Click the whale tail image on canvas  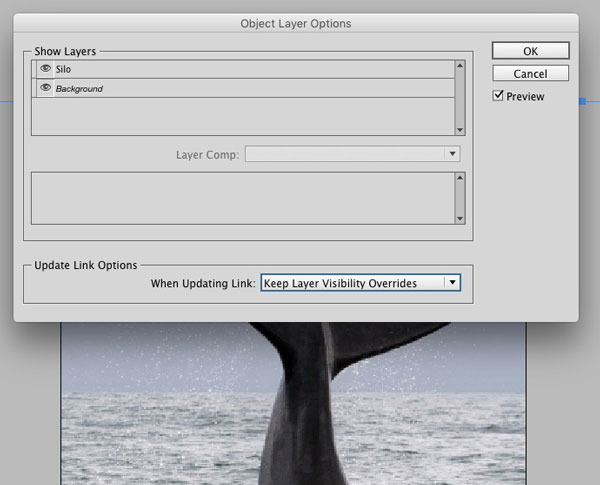coord(293,403)
